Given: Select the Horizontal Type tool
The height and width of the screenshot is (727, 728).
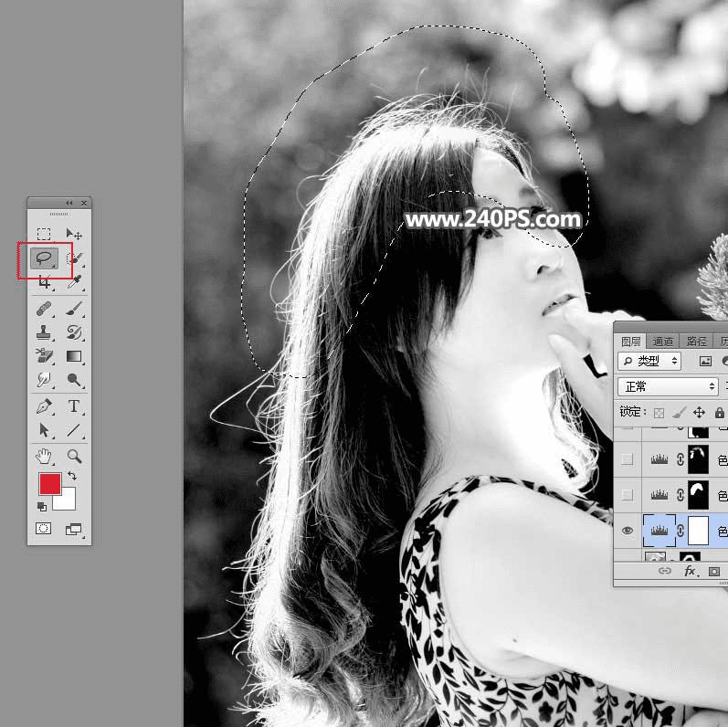Looking at the screenshot, I should [x=74, y=406].
